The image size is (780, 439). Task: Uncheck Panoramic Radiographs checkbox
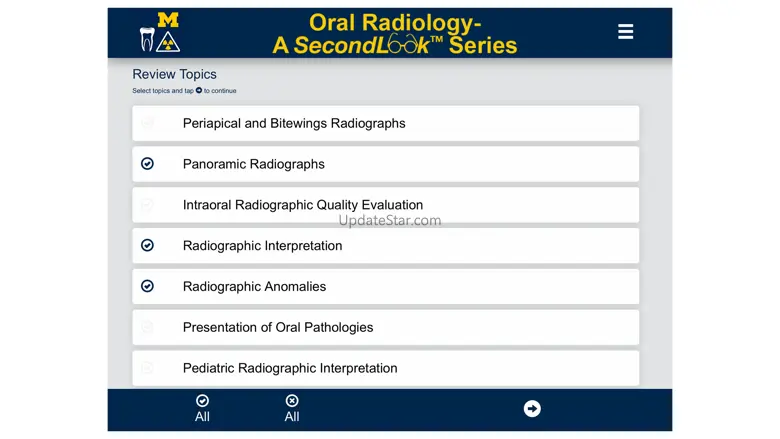point(147,164)
